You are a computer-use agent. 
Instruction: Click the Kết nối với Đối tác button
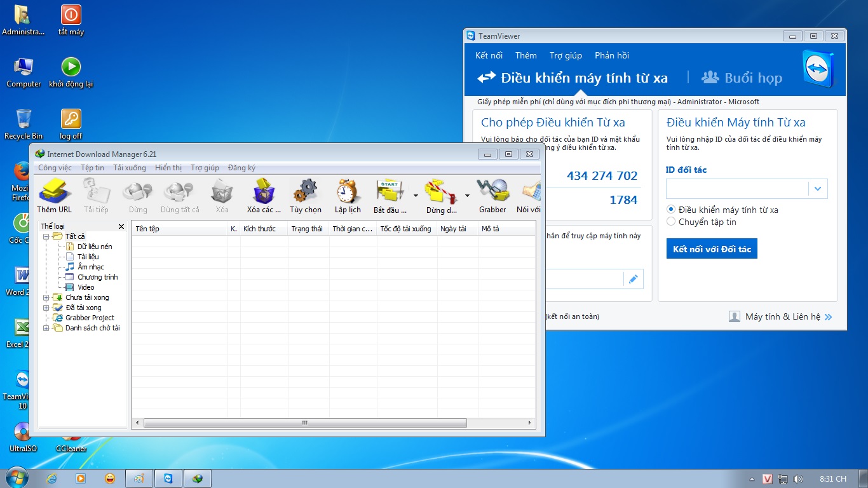tap(712, 249)
